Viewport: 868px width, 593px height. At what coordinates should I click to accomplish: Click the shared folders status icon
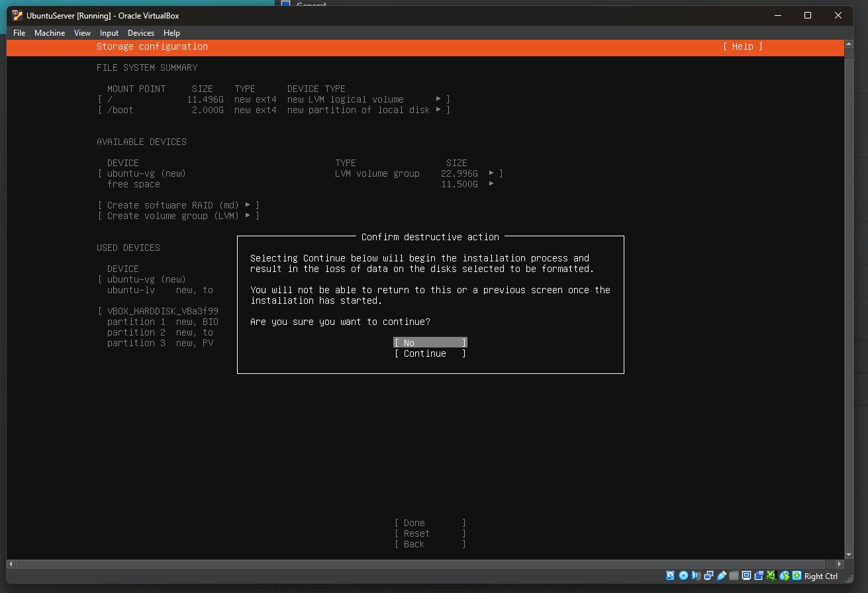[734, 576]
